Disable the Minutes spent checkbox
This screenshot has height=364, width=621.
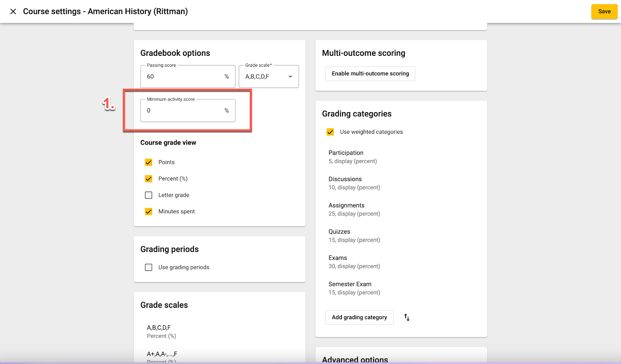click(149, 212)
